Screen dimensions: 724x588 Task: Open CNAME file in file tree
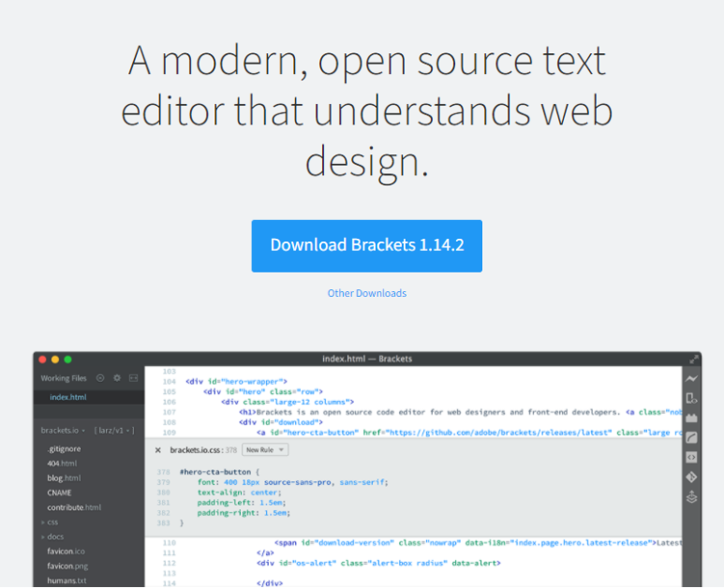59,492
